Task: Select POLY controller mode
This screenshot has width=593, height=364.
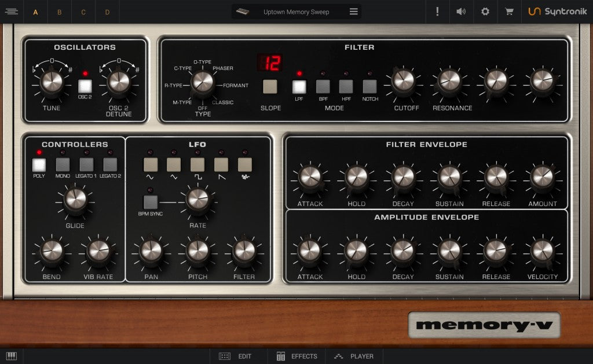Action: tap(39, 164)
